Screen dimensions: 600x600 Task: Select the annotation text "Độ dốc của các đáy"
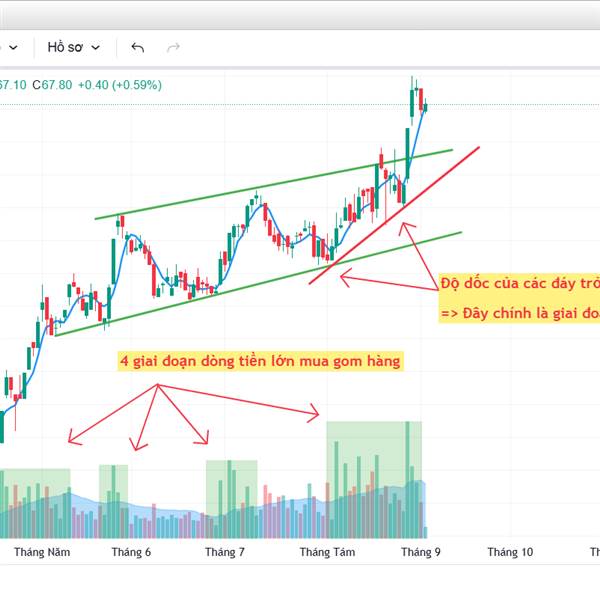(x=509, y=283)
